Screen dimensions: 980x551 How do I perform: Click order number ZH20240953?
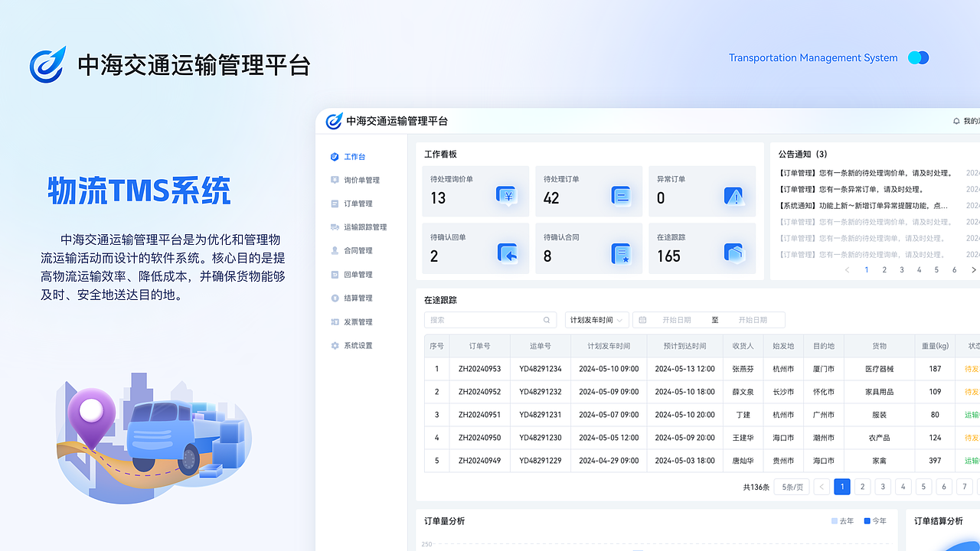(x=479, y=369)
